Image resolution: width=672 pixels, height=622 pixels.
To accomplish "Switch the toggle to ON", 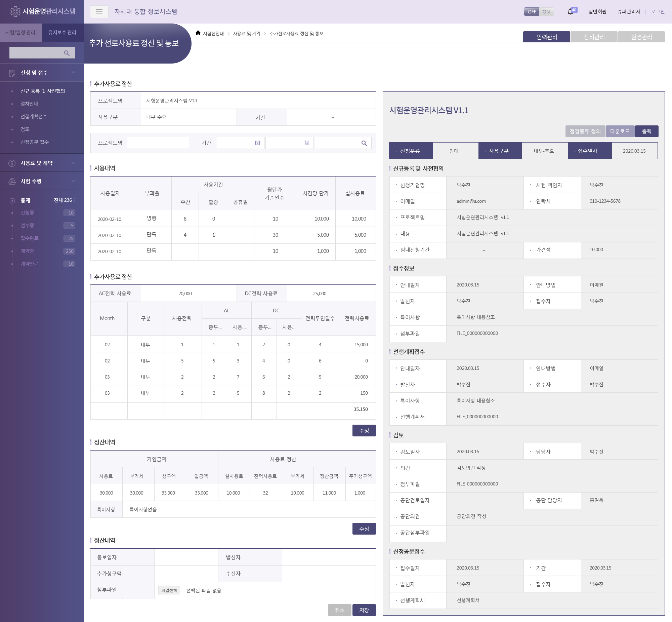I will point(546,12).
